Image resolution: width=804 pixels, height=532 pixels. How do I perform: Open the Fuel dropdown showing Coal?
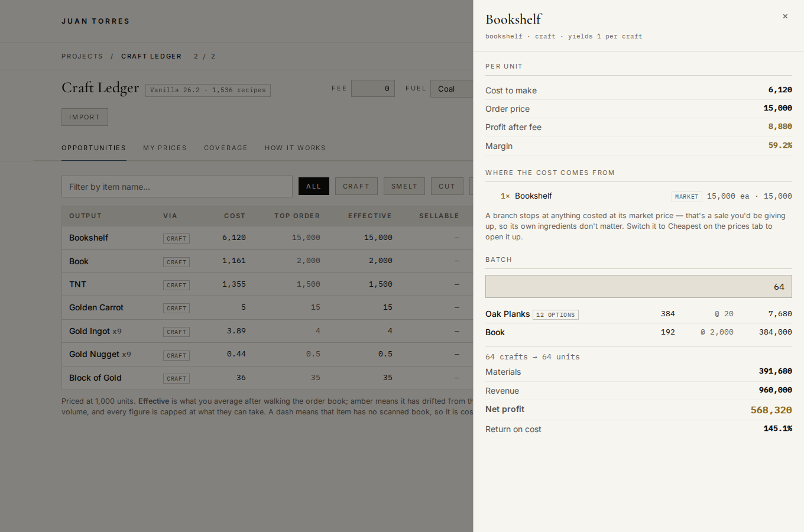(452, 89)
